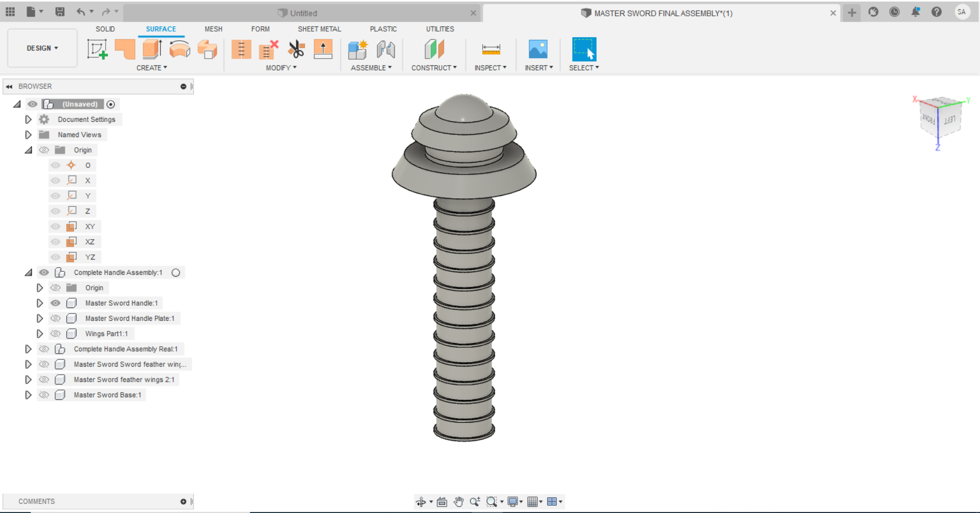The height and width of the screenshot is (513, 980).
Task: Switch to the MESH tab
Action: coord(213,29)
